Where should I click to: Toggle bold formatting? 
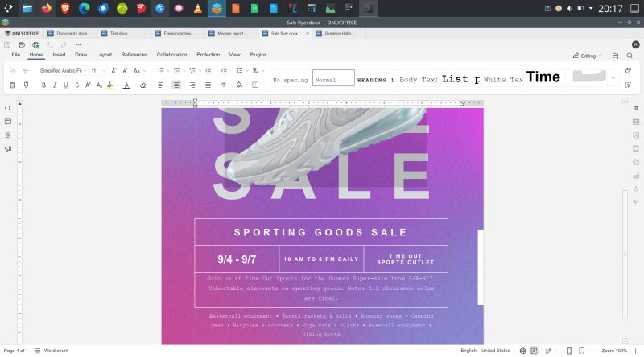(x=43, y=85)
